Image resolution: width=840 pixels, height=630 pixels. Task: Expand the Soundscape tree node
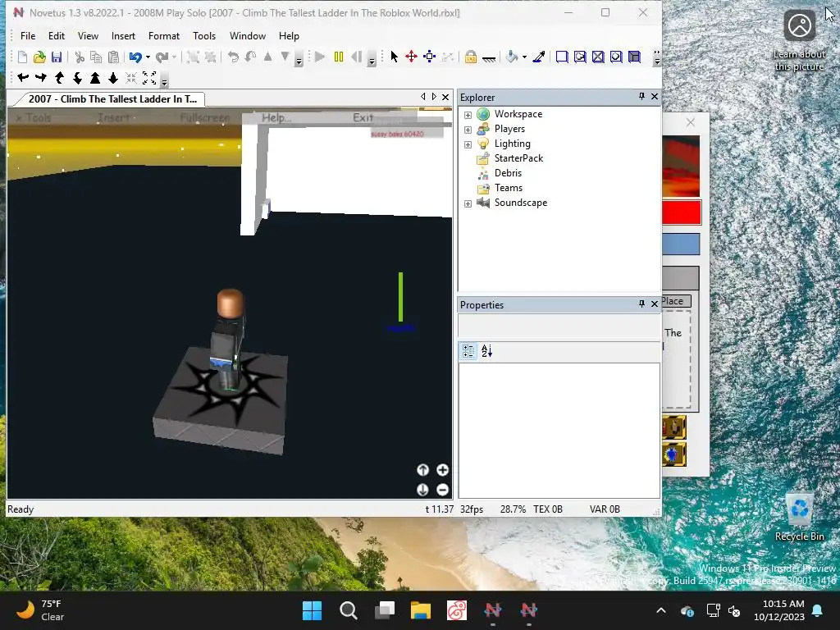coord(468,203)
